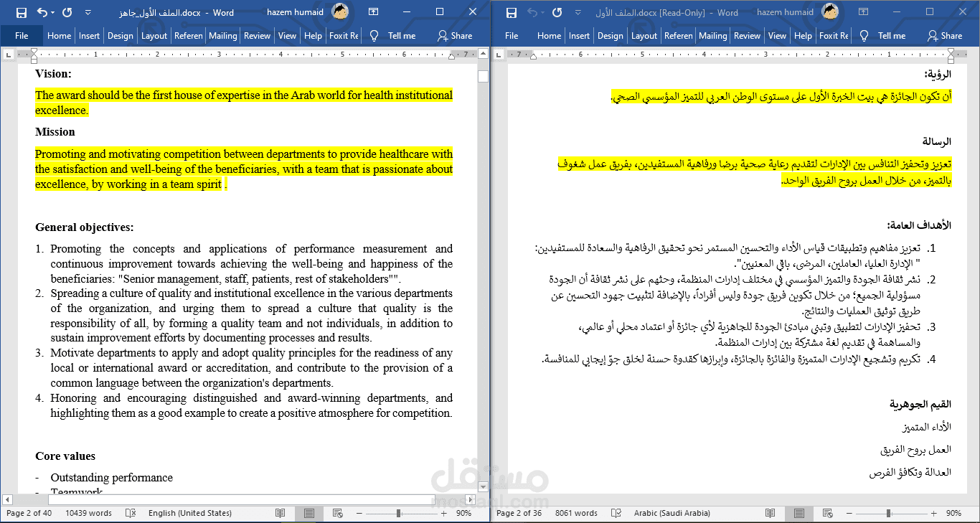Viewport: 980px width, 523px height.
Task: Click left window vertical scrollbar thumb
Action: 483,77
